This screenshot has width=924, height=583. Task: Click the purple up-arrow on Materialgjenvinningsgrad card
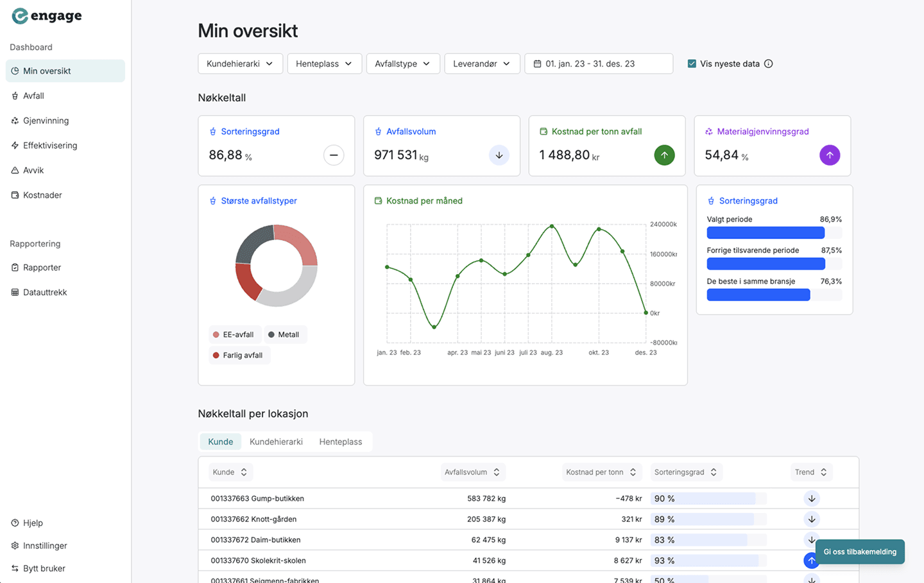coord(830,155)
